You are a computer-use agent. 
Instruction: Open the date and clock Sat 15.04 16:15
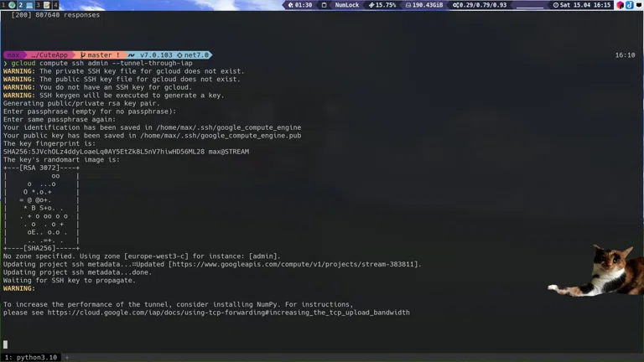coord(582,5)
